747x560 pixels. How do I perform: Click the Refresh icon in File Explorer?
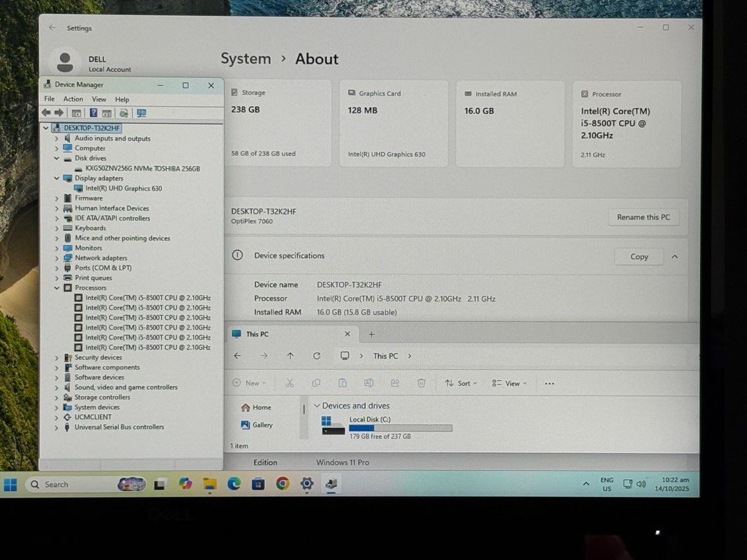click(317, 356)
